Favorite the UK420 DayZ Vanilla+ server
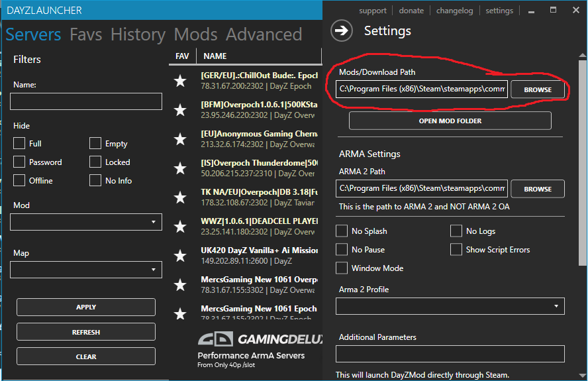The height and width of the screenshot is (381, 588). pos(180,256)
